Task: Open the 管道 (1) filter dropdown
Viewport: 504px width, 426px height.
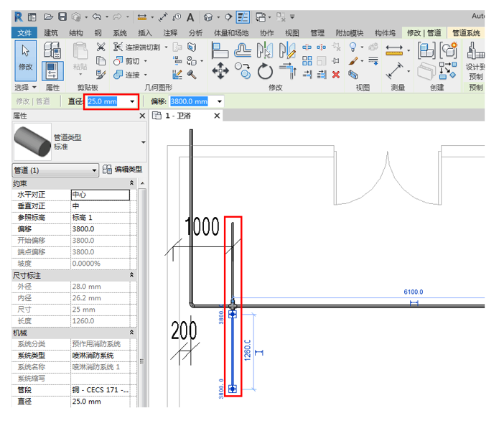Action: [94, 170]
